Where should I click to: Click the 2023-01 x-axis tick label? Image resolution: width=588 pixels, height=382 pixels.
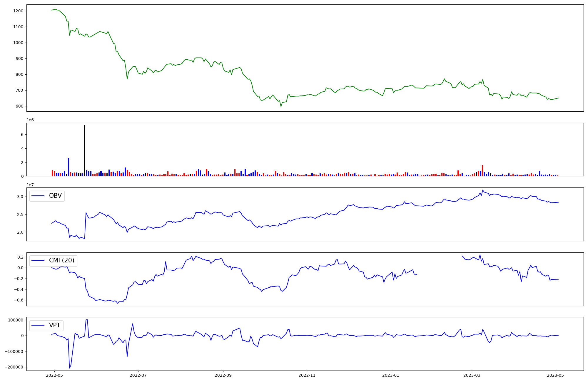(391, 375)
